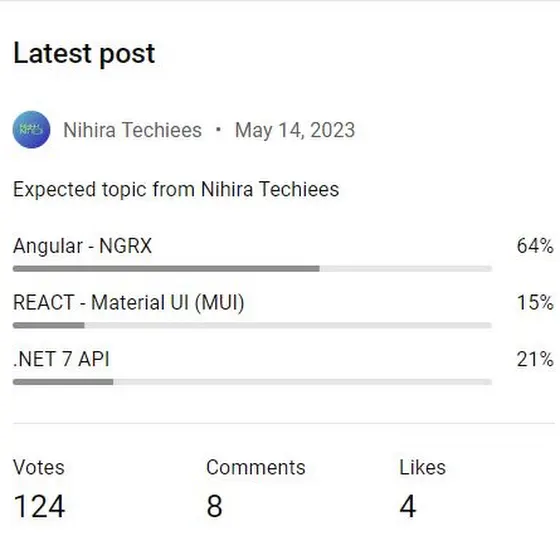
Task: Click the REACT - Material UI progress bar
Action: tap(252, 325)
